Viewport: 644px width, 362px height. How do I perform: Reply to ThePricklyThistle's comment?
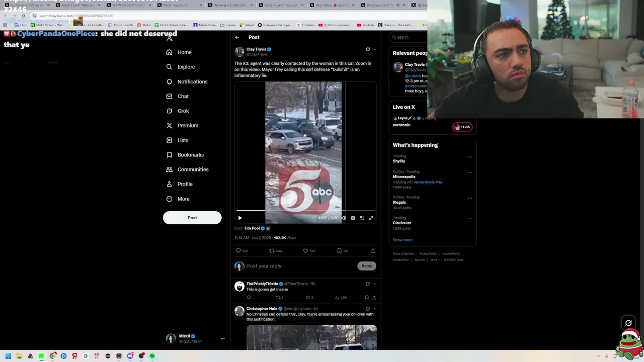[x=249, y=298]
